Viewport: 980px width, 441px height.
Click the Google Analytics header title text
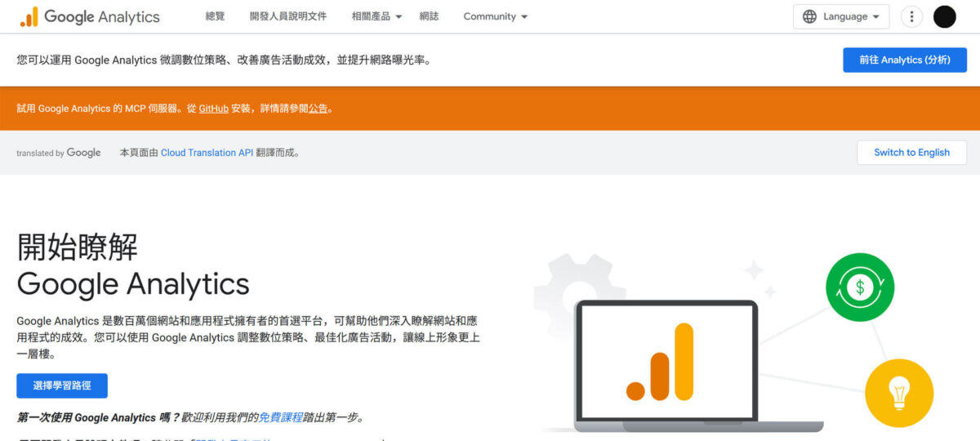[x=102, y=16]
